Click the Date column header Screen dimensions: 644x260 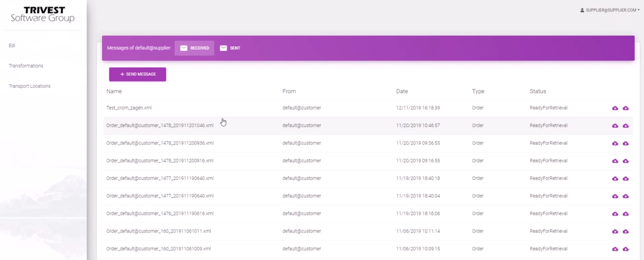coord(402,91)
